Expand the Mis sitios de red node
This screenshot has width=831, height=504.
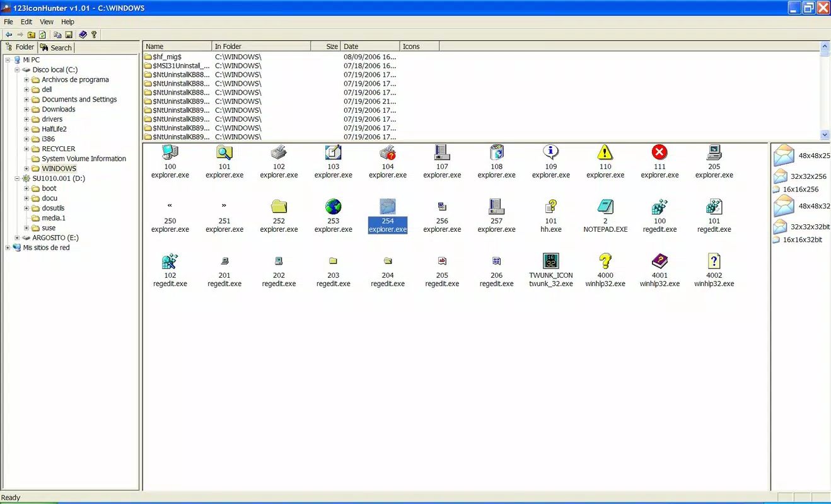8,248
